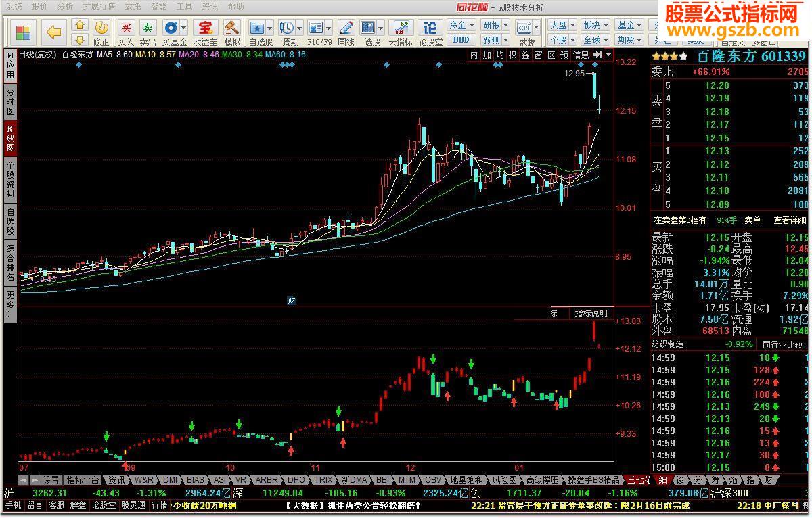Toggle 窗 window button

tap(538, 55)
